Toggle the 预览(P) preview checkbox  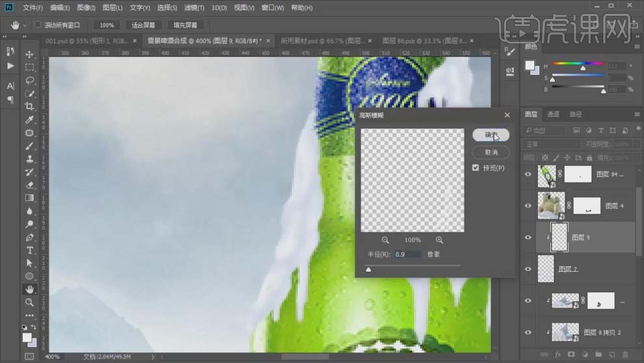[x=477, y=168]
